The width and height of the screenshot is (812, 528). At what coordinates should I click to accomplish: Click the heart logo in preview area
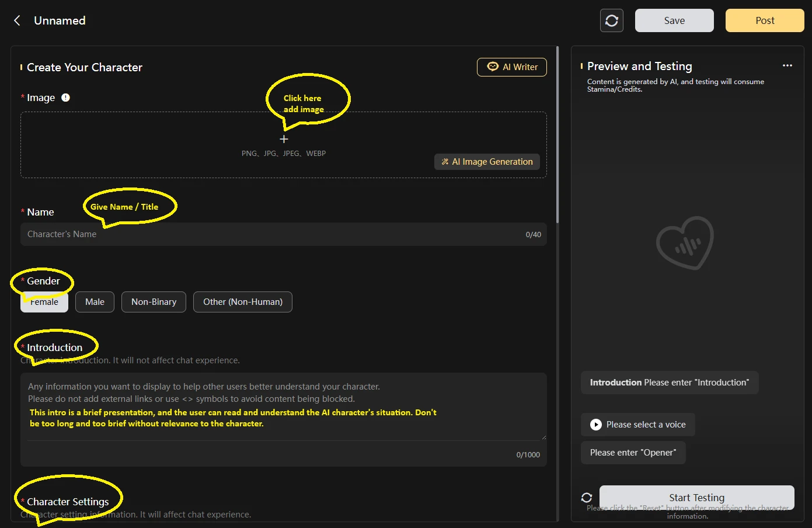point(685,243)
